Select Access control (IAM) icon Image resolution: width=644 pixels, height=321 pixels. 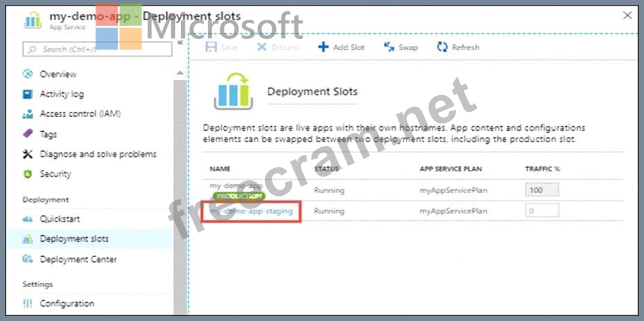coord(28,114)
